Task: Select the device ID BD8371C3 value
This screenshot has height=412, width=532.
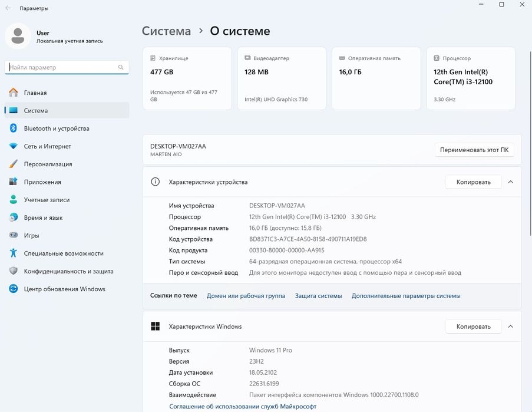Action: [x=308, y=239]
